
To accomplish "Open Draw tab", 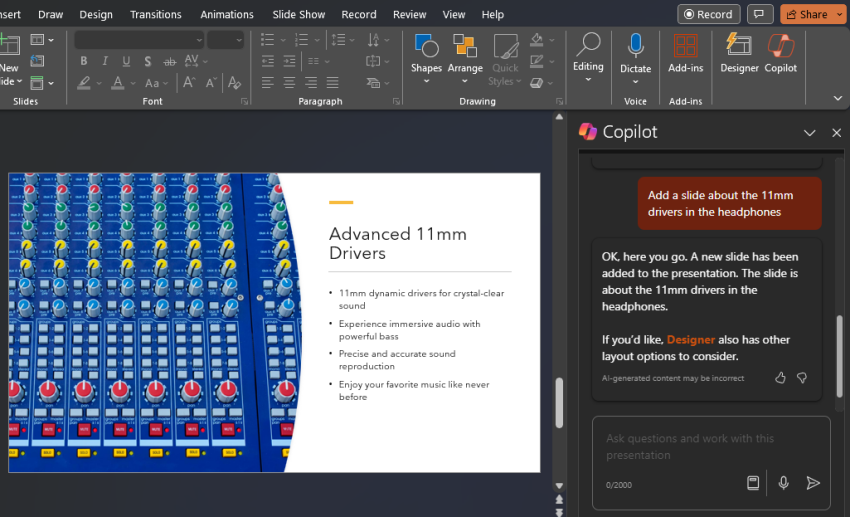I will 50,15.
